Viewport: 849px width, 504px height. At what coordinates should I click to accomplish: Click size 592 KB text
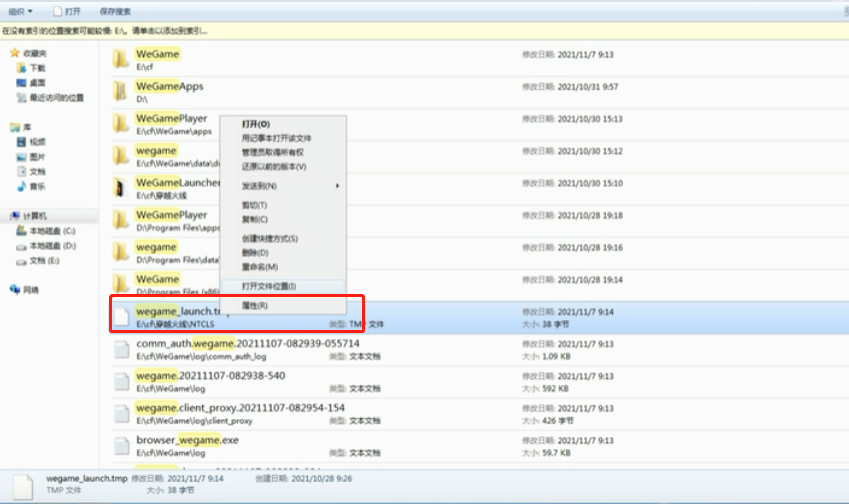pos(555,389)
